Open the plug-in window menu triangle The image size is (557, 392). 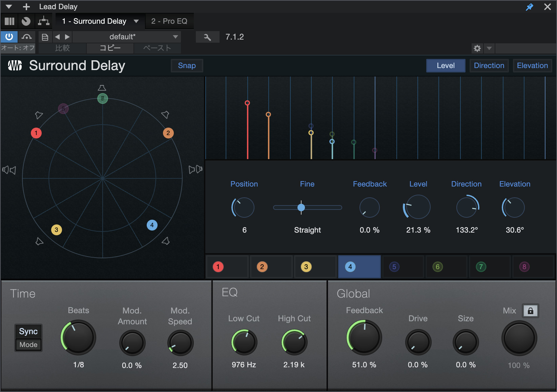pos(9,6)
